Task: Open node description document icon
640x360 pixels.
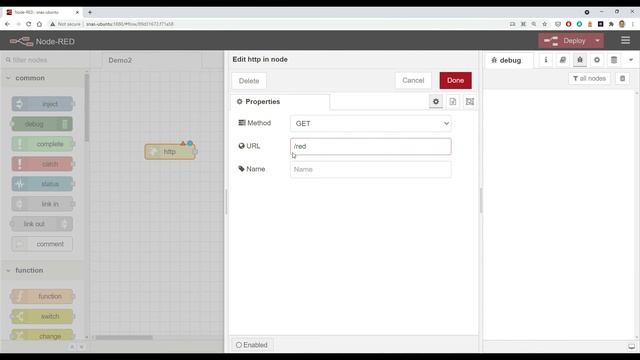Action: [x=453, y=102]
